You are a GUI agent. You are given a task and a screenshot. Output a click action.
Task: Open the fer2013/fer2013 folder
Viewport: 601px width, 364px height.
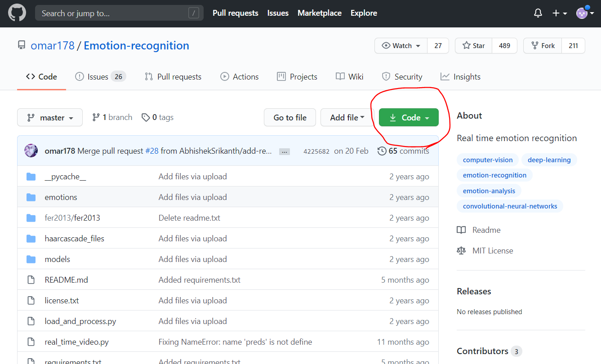(x=72, y=218)
